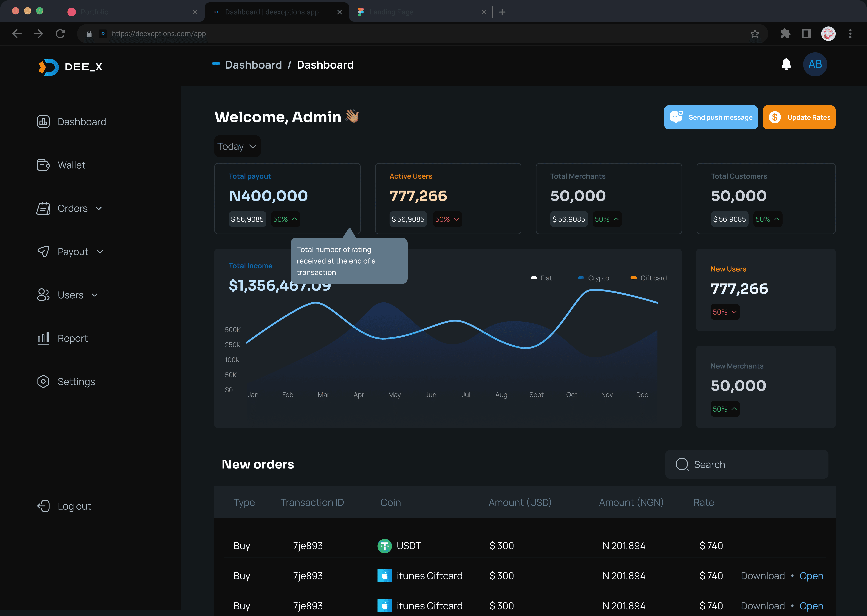This screenshot has height=616, width=867.
Task: Open browser extensions puzzle icon
Action: click(785, 34)
